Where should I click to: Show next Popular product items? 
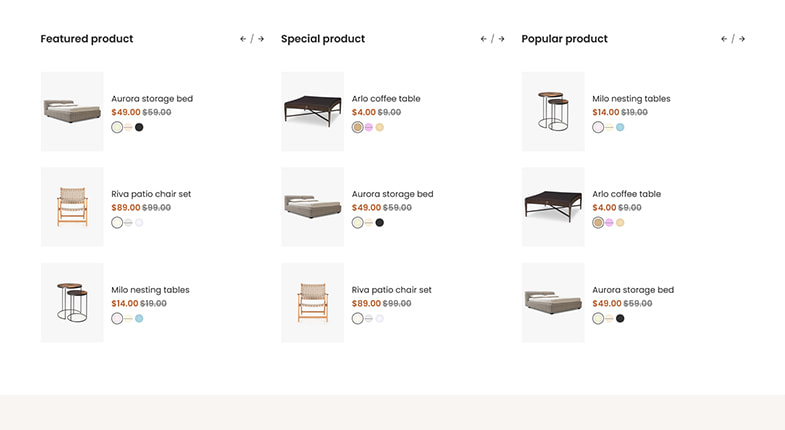point(742,39)
